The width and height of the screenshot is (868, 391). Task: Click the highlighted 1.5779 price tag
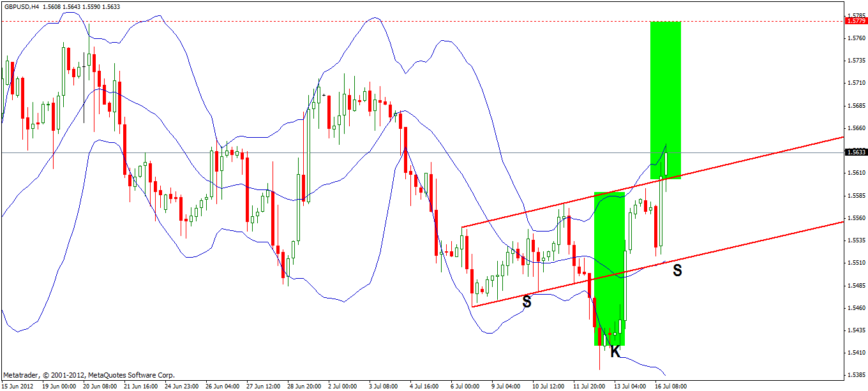[x=855, y=20]
